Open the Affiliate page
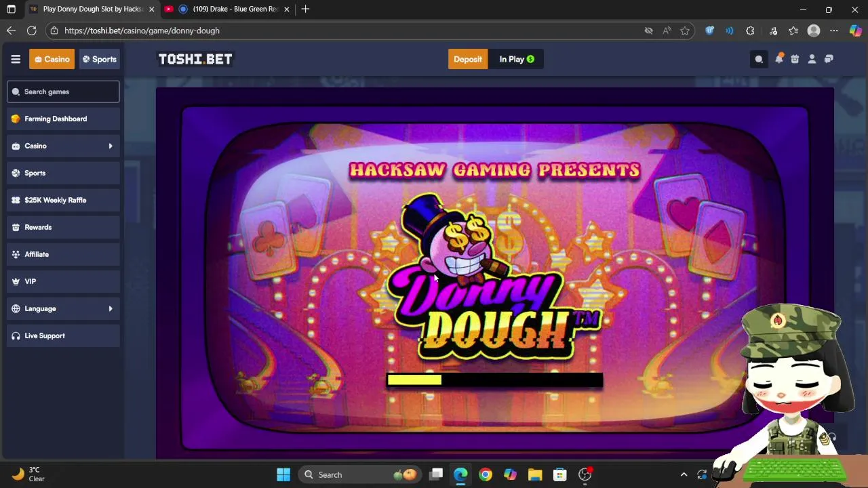868x488 pixels. [63, 254]
